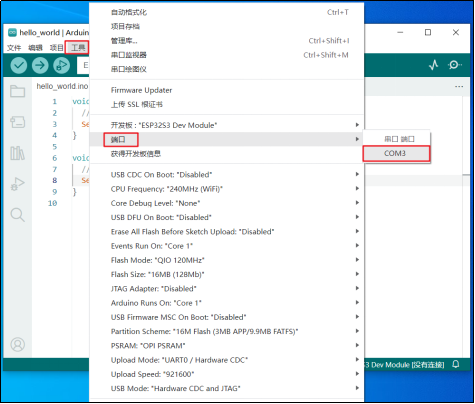Expand USB Firmware MSC On Boot submenu
The width and height of the screenshot is (475, 404).
[227, 317]
